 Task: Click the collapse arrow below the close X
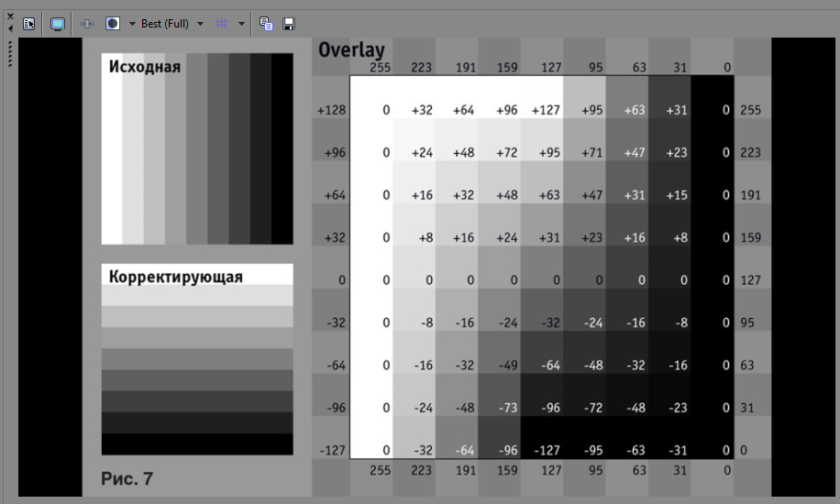10,28
